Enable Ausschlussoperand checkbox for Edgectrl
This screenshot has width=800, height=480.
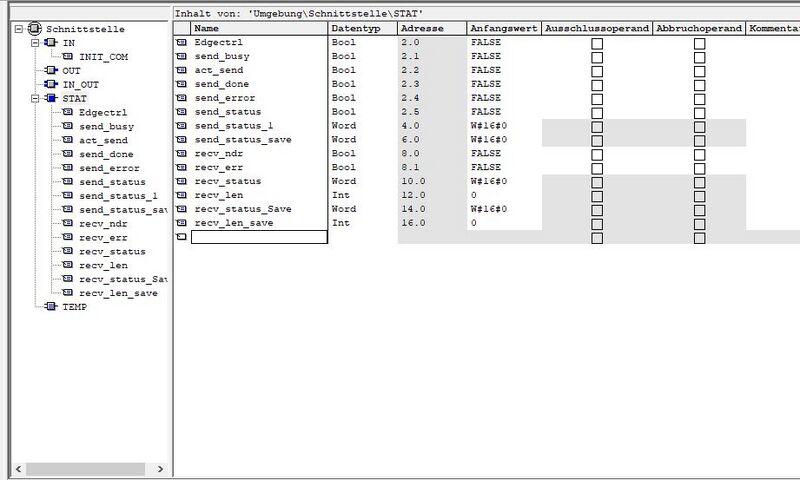[597, 44]
